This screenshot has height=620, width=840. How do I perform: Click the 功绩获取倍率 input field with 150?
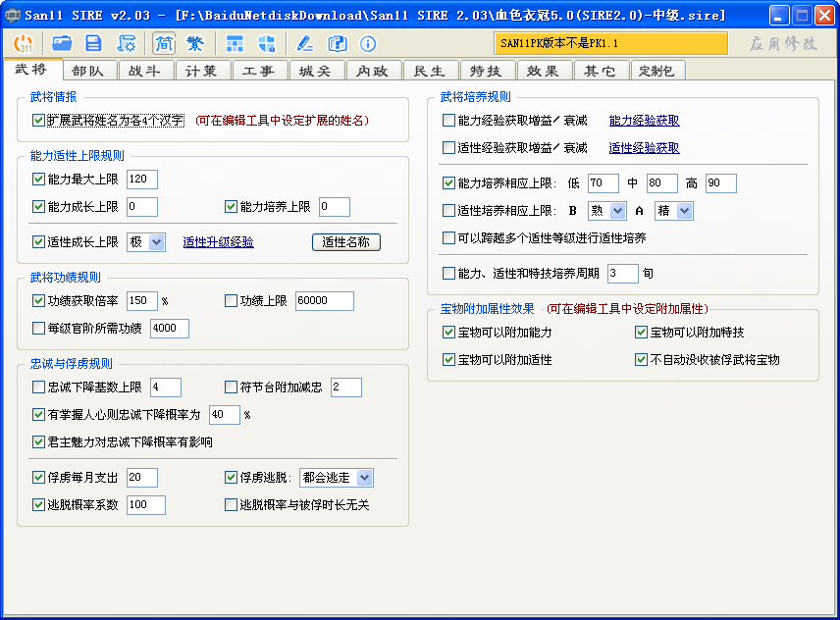[141, 301]
